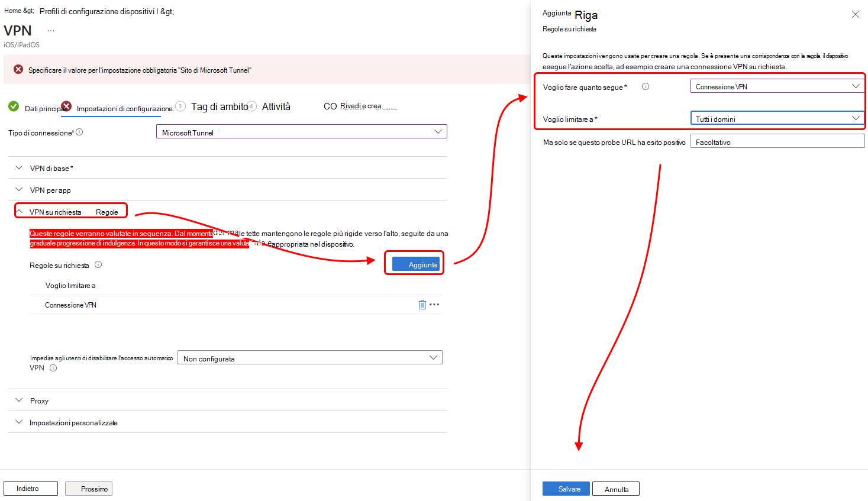Screen dimensions: 868x501
Task: Switch to the Attività step
Action: 270,106
